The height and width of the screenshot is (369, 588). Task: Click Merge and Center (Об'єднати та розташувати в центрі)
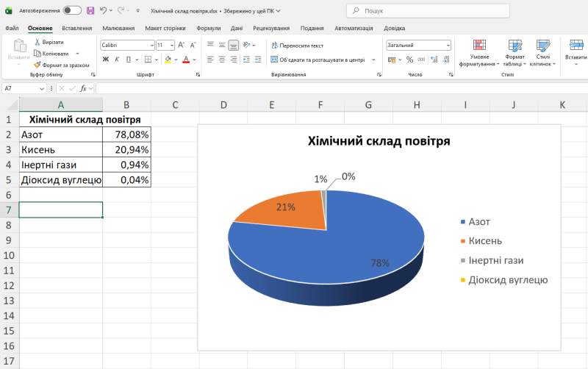pyautogui.click(x=318, y=60)
